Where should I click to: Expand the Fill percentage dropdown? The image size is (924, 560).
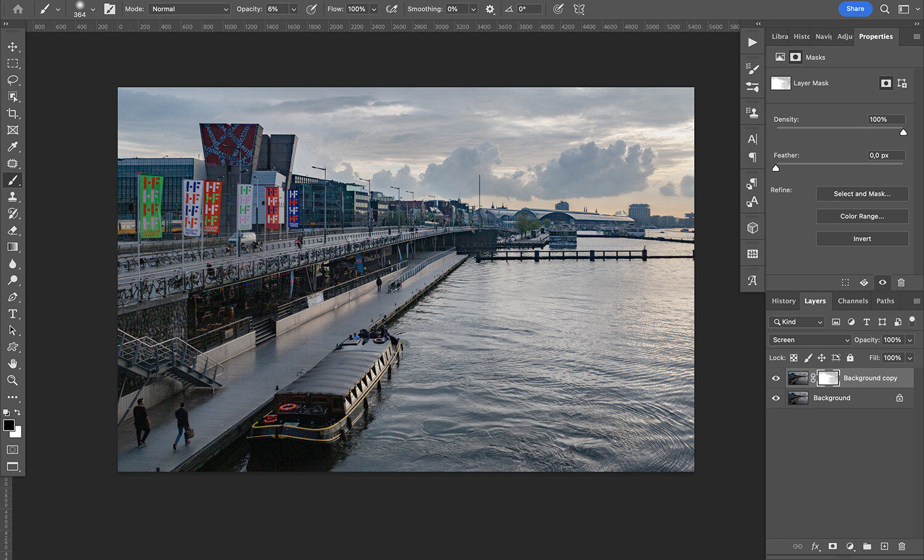[x=910, y=357]
